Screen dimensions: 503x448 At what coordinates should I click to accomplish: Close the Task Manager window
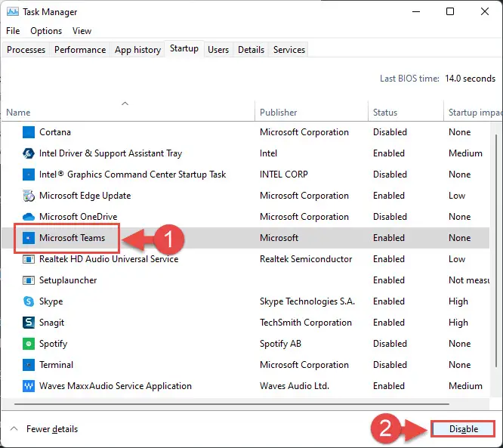tap(485, 12)
